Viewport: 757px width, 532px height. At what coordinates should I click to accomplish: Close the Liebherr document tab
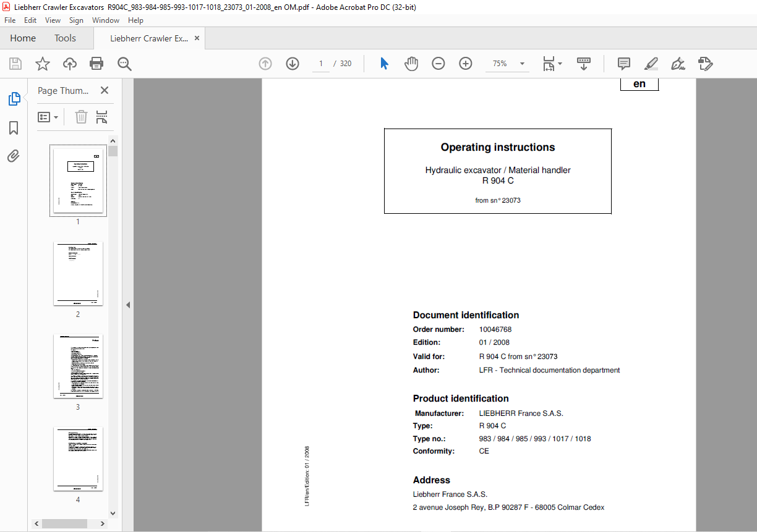tap(197, 38)
